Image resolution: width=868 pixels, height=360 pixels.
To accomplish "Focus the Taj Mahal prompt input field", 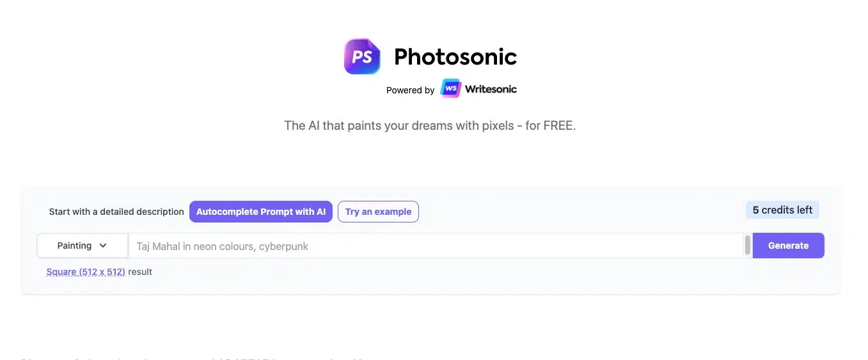I will (x=435, y=246).
